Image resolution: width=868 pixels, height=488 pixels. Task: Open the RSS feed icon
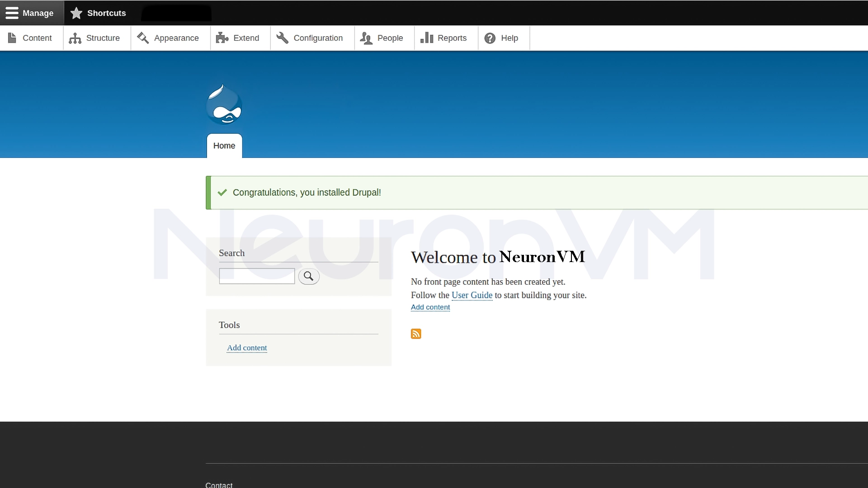pos(416,333)
